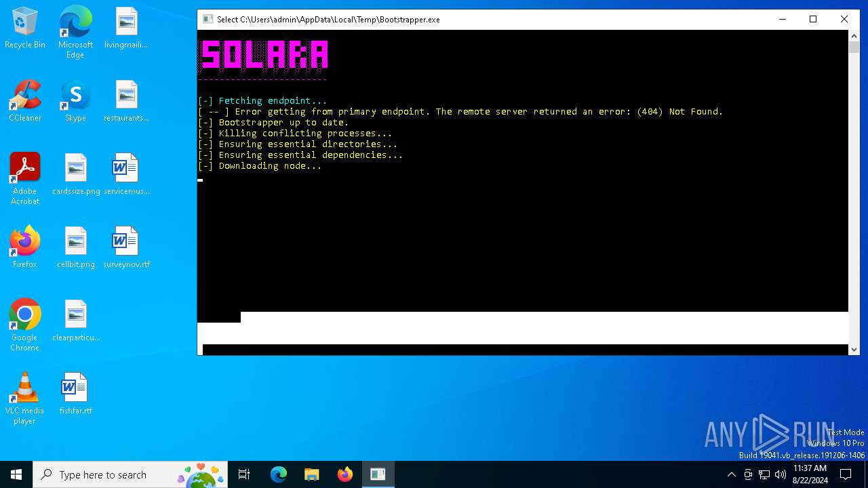The image size is (868, 488).
Task: Click the 'Fetching endpoint...' console line
Action: point(262,101)
